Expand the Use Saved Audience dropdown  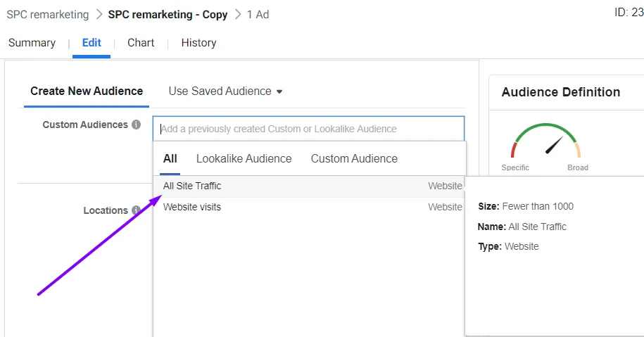(x=225, y=91)
